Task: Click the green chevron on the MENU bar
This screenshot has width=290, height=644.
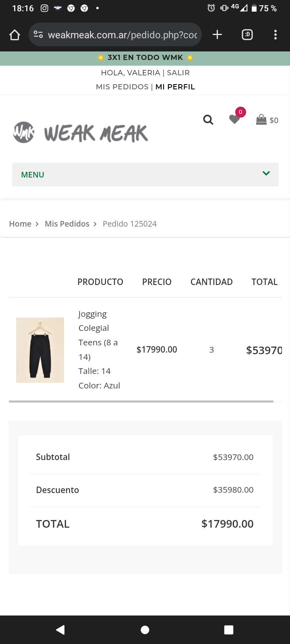Action: 266,173
